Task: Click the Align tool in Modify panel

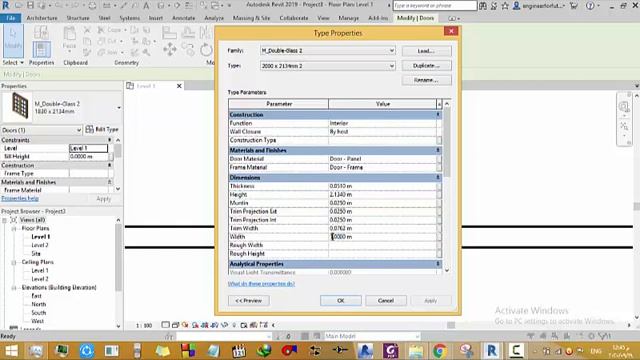Action: [169, 32]
